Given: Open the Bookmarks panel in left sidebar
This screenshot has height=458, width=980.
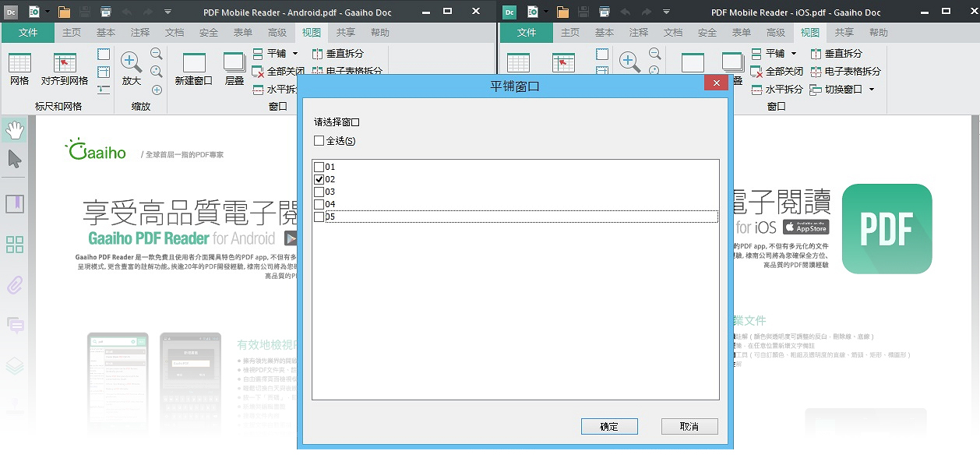Looking at the screenshot, I should point(15,204).
